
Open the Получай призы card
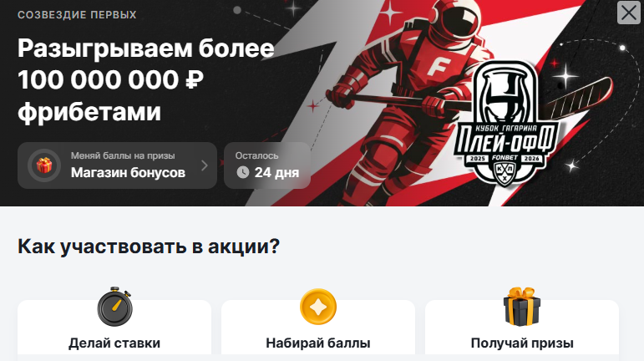point(522,328)
